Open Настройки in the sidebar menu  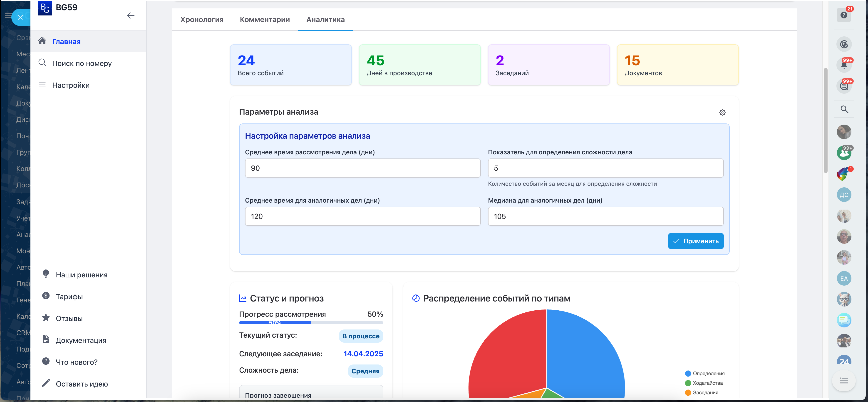(71, 85)
